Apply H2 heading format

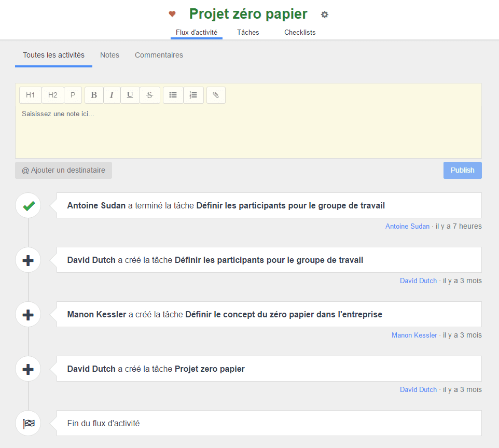(53, 95)
